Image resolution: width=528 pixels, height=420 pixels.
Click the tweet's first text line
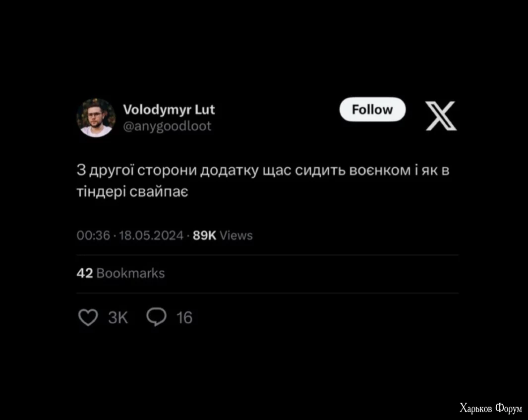coord(263,171)
